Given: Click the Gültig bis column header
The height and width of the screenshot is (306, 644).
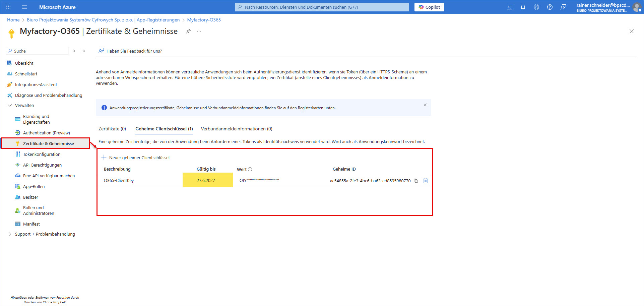Looking at the screenshot, I should (206, 169).
